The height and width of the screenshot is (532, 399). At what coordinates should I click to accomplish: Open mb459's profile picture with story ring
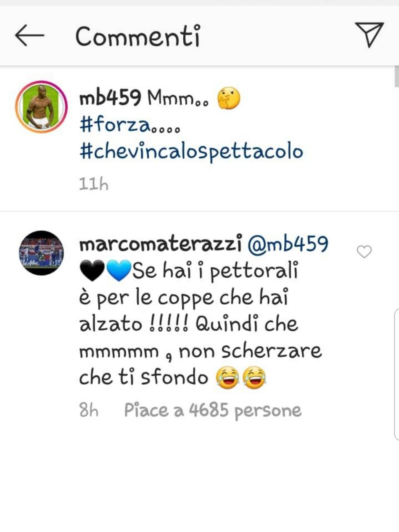[42, 107]
